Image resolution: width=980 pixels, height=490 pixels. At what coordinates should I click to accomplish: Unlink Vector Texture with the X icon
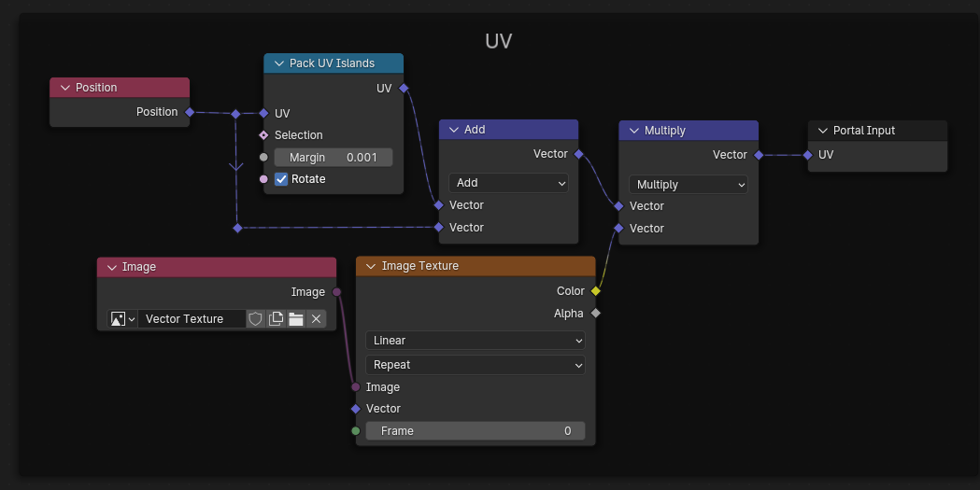coord(317,319)
